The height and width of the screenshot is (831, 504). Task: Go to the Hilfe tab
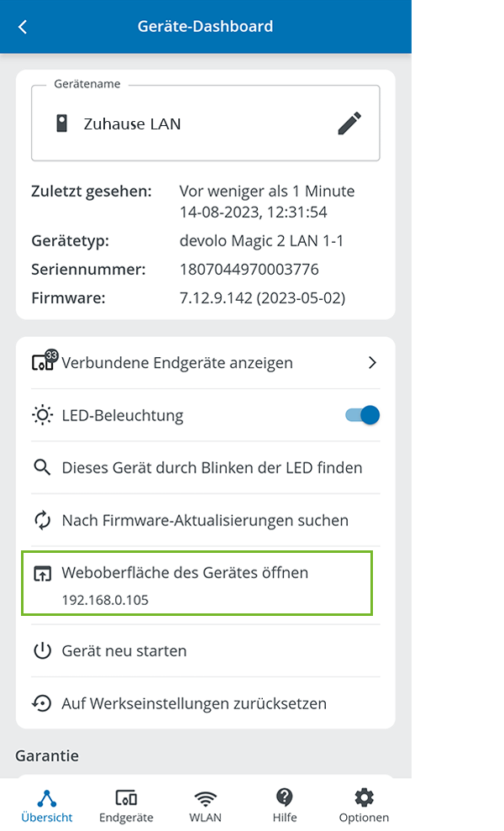click(284, 805)
